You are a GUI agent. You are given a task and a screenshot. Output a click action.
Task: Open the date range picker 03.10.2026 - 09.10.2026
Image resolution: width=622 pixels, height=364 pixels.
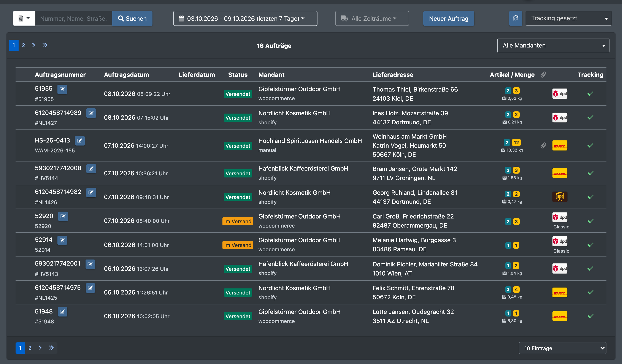(x=245, y=18)
